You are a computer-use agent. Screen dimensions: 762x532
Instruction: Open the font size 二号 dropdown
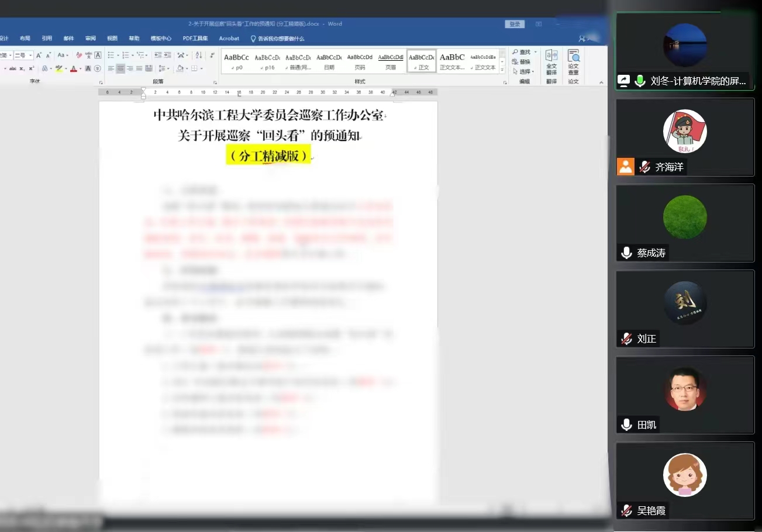click(30, 55)
